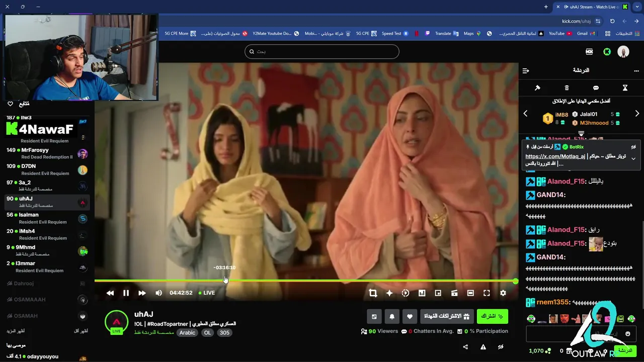Click the crop/clip icon in player controls

pos(373,293)
